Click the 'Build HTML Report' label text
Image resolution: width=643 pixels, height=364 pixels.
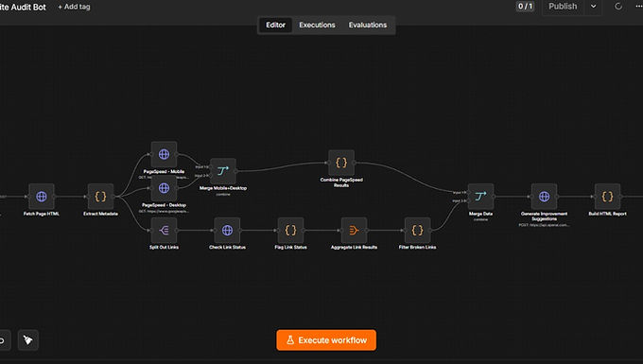pos(607,214)
